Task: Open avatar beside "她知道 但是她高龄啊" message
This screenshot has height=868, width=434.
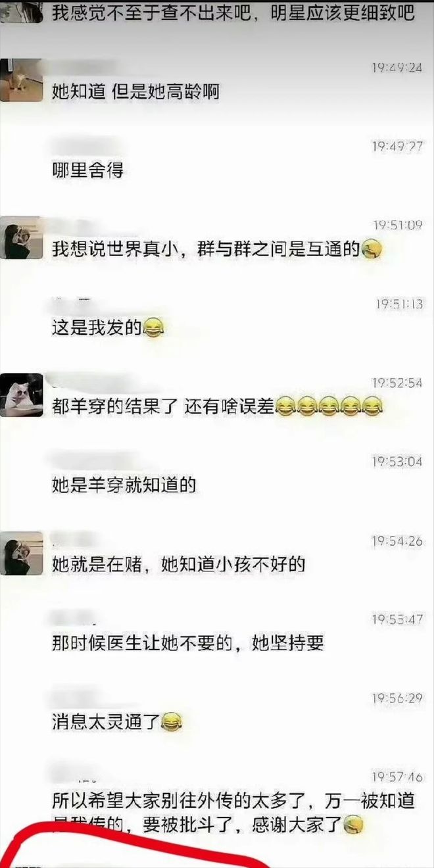Action: pos(20,80)
